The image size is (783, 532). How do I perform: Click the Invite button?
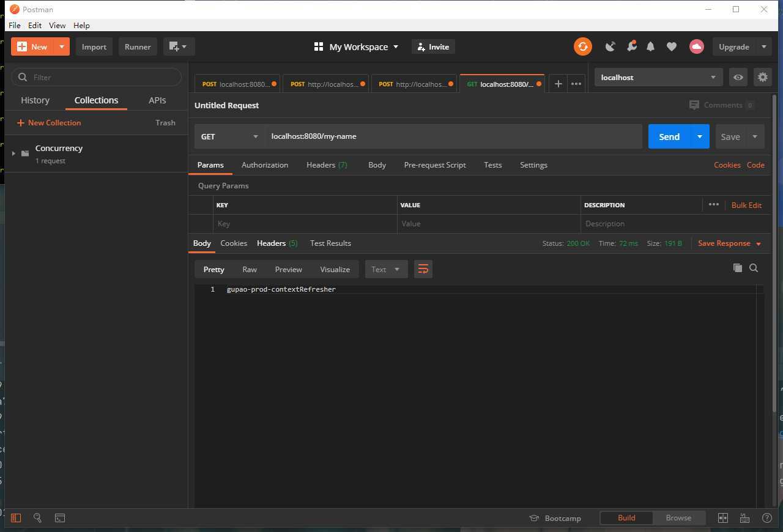coord(433,46)
